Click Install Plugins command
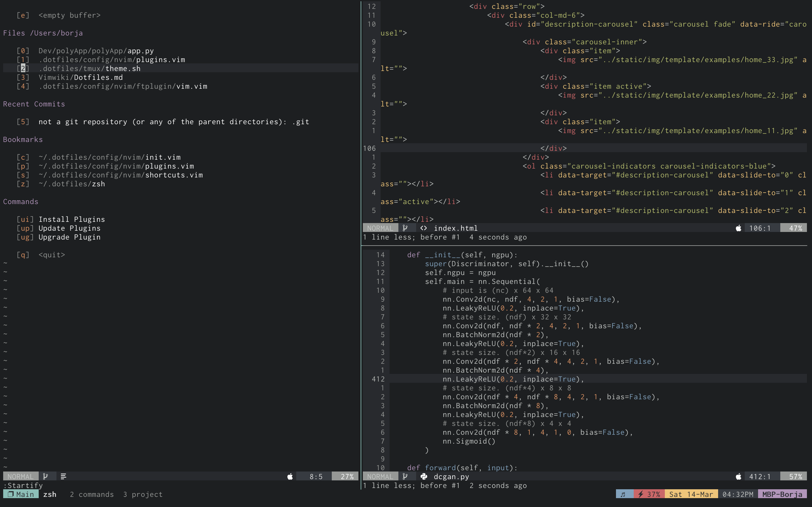Image resolution: width=812 pixels, height=507 pixels. [71, 219]
